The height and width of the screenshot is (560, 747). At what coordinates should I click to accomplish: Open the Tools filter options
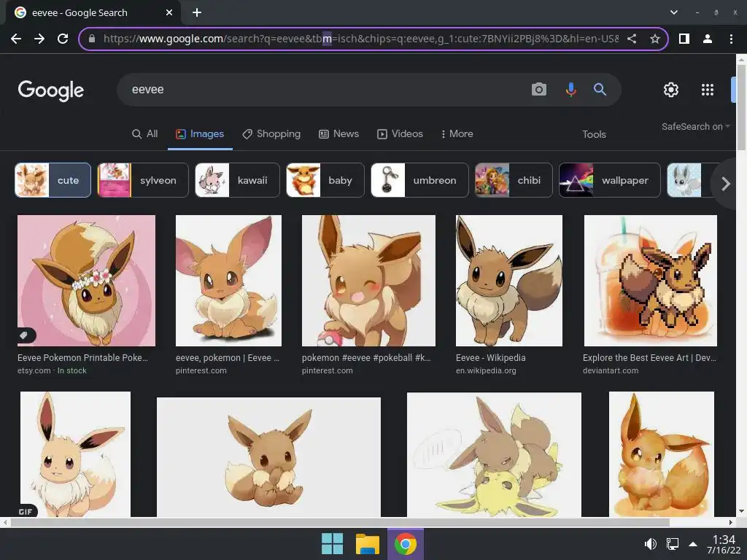click(x=594, y=134)
